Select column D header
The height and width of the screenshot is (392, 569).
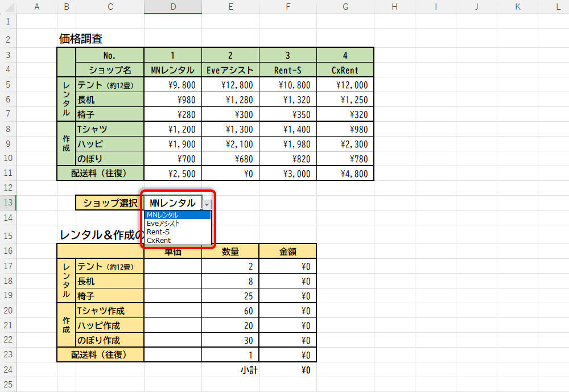tap(173, 7)
